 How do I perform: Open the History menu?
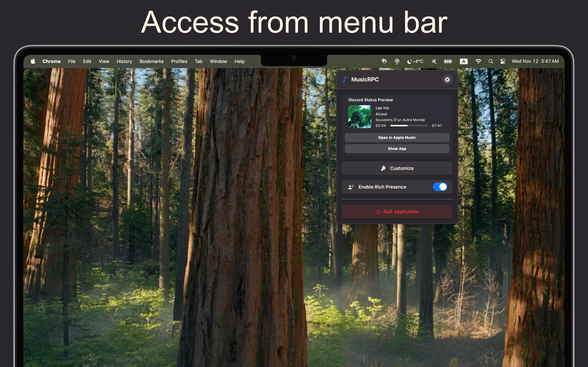click(124, 61)
